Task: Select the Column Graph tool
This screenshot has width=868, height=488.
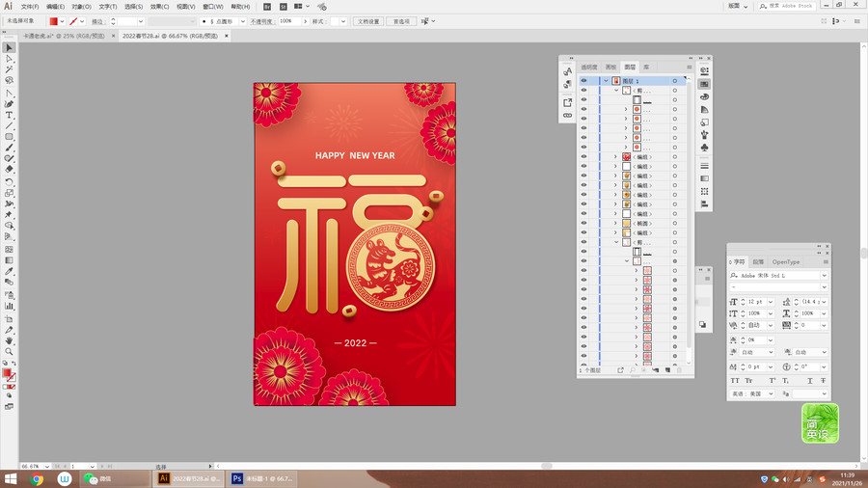Action: click(x=9, y=306)
